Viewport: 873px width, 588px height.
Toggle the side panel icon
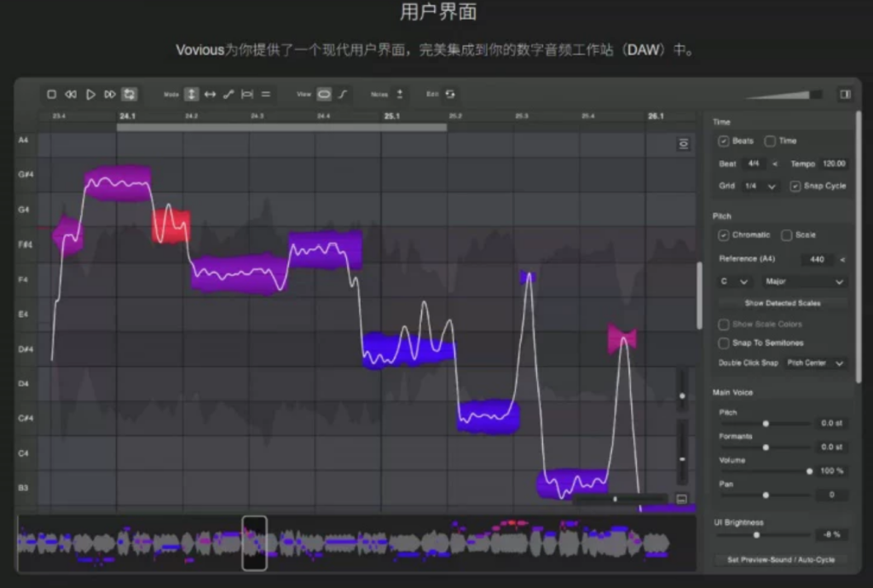[845, 95]
